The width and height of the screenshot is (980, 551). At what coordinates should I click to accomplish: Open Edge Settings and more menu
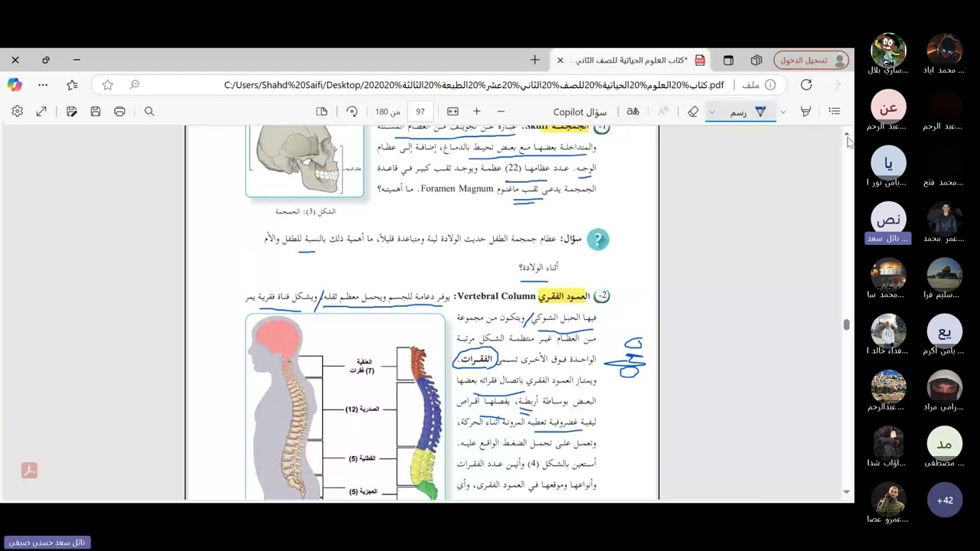pyautogui.click(x=43, y=85)
